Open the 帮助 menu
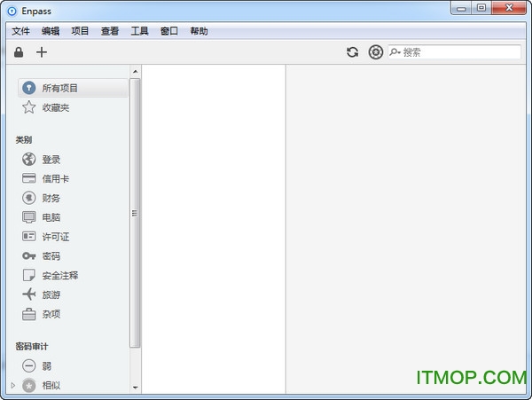This screenshot has height=400, width=532. click(x=199, y=31)
